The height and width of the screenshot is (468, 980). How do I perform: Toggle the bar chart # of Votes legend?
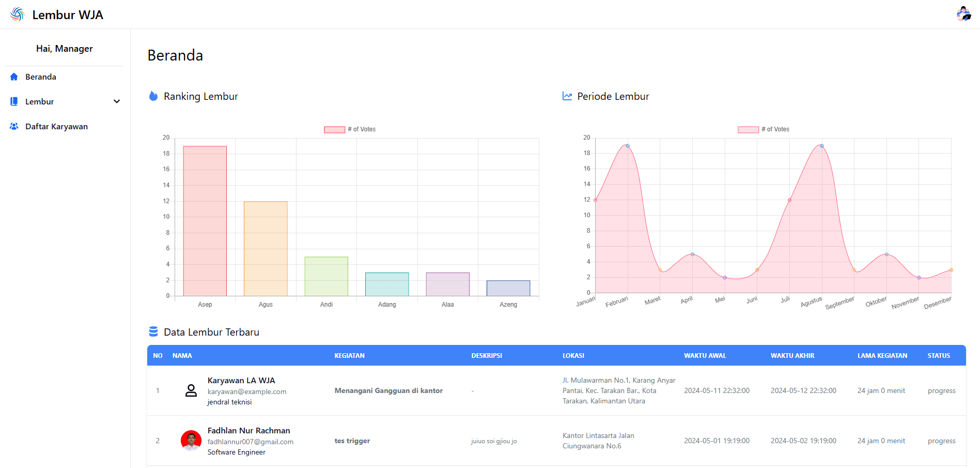350,129
